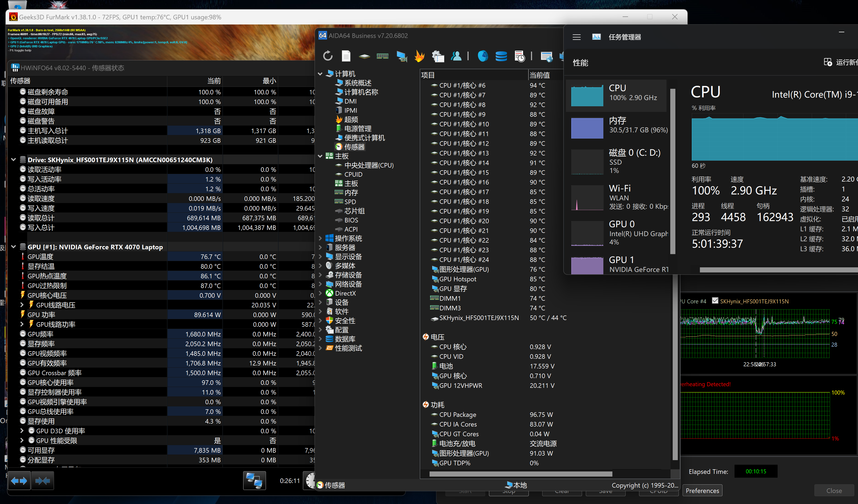
Task: Select 系统概述 item in AIDA64 tree
Action: click(x=358, y=83)
